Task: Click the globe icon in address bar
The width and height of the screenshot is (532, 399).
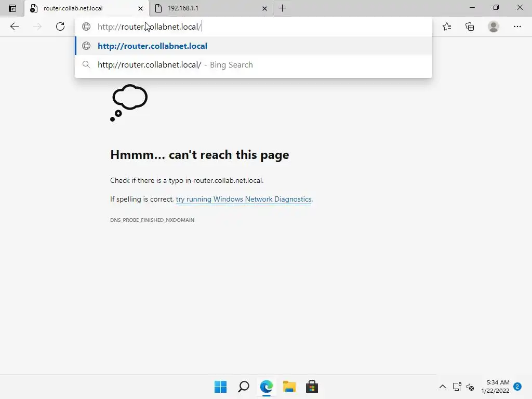Action: tap(86, 26)
